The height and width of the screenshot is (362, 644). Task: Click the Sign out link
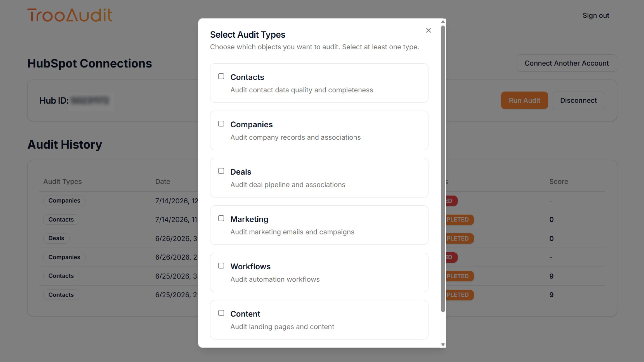click(x=596, y=15)
